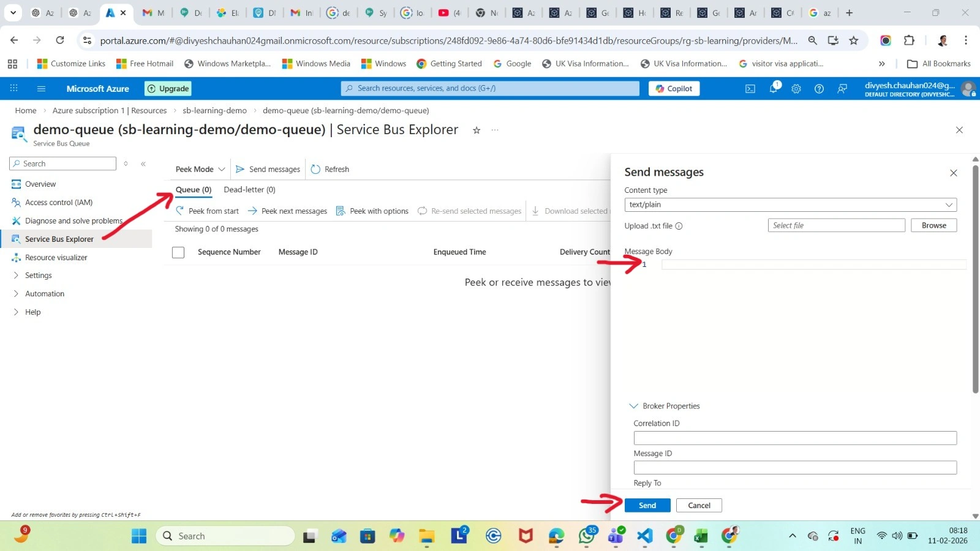Click the Upload .txt file info icon
The height and width of the screenshot is (551, 980).
[x=679, y=226]
